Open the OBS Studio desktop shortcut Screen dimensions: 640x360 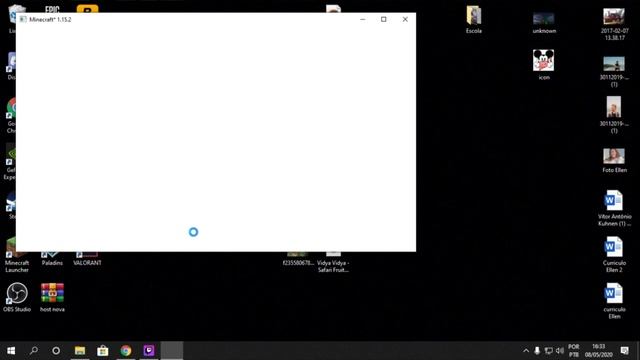(x=17, y=297)
